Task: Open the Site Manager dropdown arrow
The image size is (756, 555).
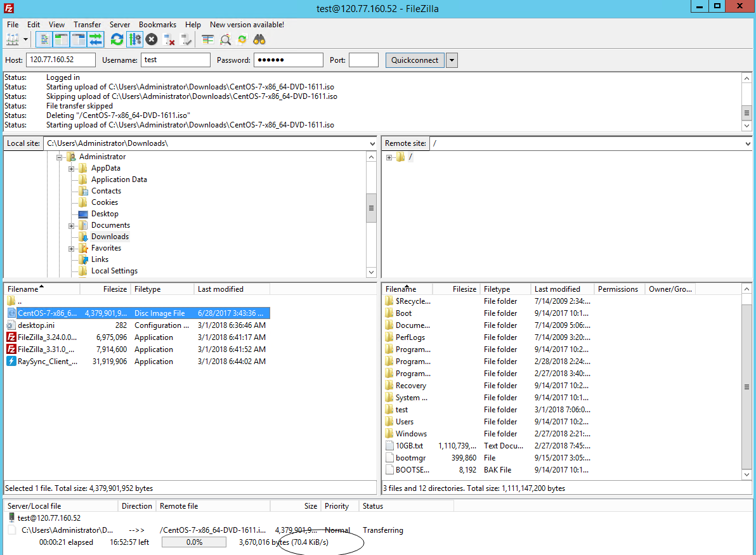Action: (25, 39)
